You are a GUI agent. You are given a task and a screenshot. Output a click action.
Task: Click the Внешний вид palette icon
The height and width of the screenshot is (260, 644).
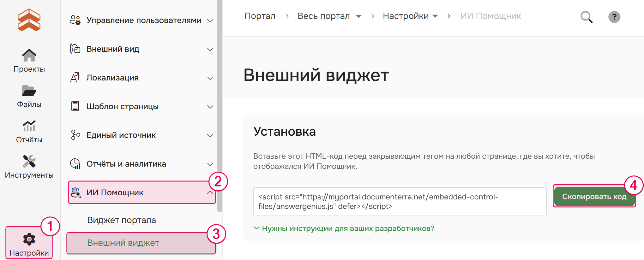[75, 49]
